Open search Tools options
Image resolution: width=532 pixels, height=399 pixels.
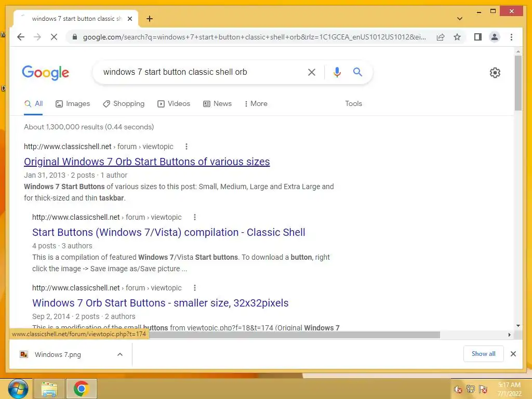point(353,103)
